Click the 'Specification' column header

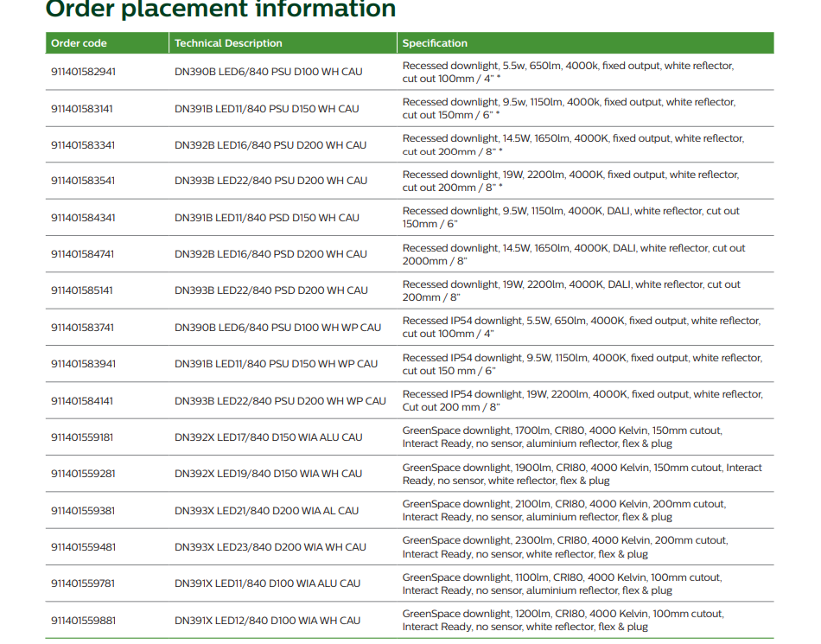click(x=435, y=43)
